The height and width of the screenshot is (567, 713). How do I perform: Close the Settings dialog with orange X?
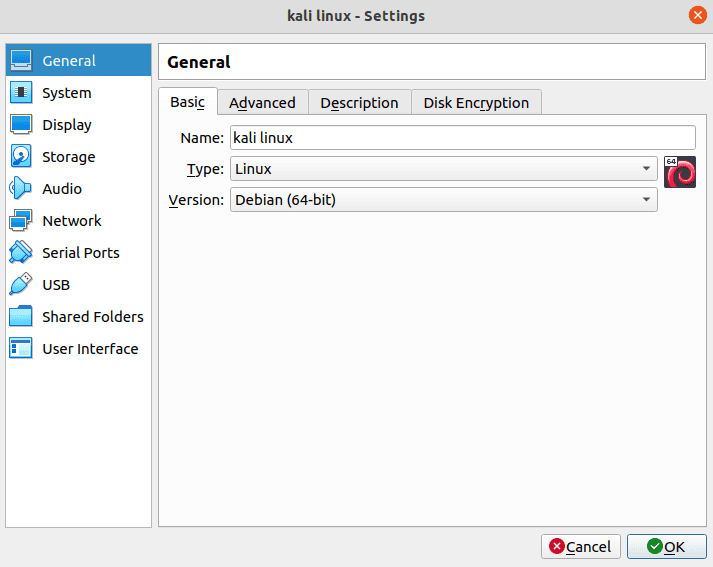(x=698, y=15)
